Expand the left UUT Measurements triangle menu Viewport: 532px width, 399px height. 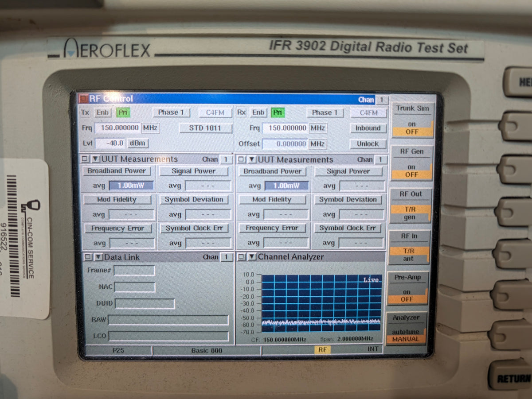point(95,159)
